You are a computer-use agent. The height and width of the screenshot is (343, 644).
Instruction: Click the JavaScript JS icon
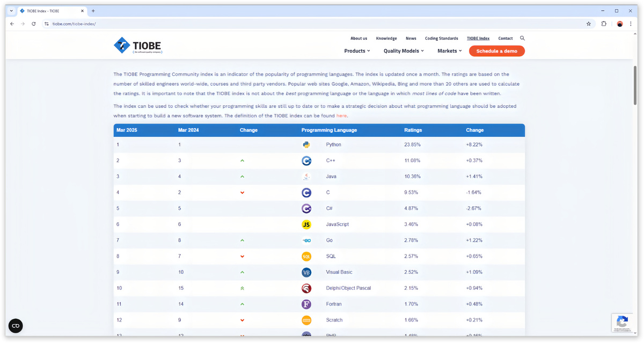[306, 224]
